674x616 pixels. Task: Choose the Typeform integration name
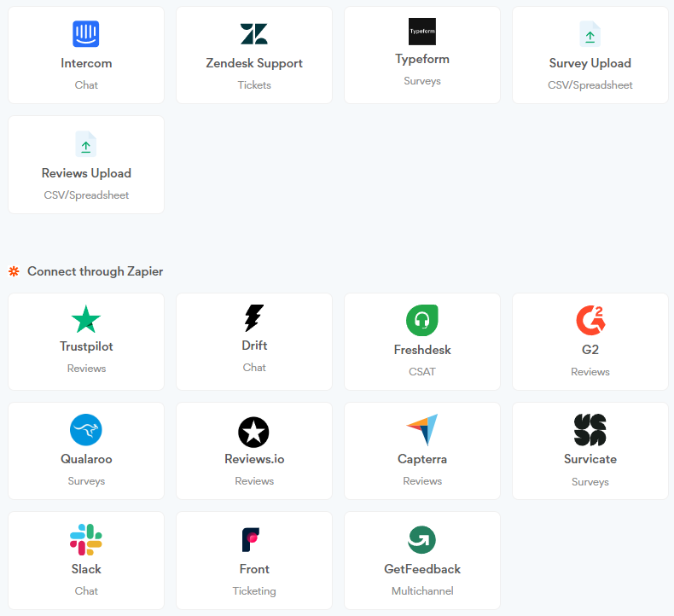pyautogui.click(x=422, y=59)
